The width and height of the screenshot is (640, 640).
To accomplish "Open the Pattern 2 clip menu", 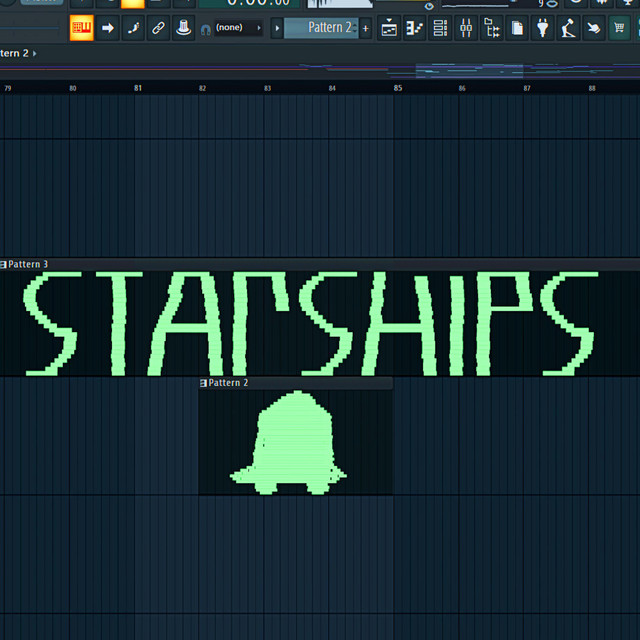I will [204, 383].
